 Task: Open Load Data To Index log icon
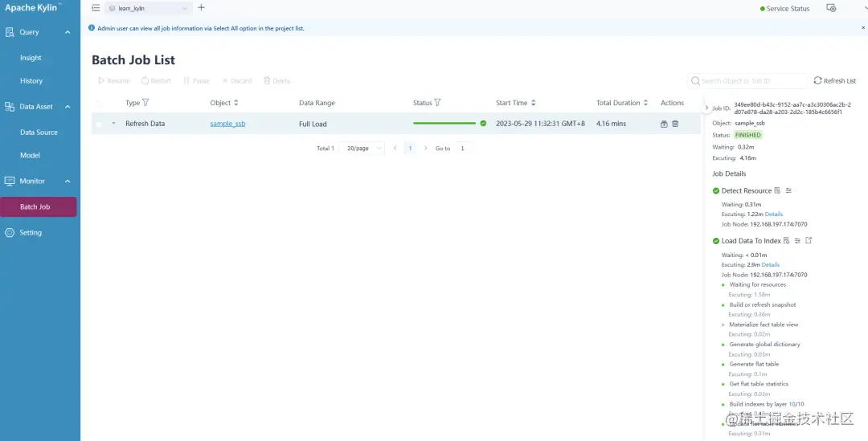(787, 241)
